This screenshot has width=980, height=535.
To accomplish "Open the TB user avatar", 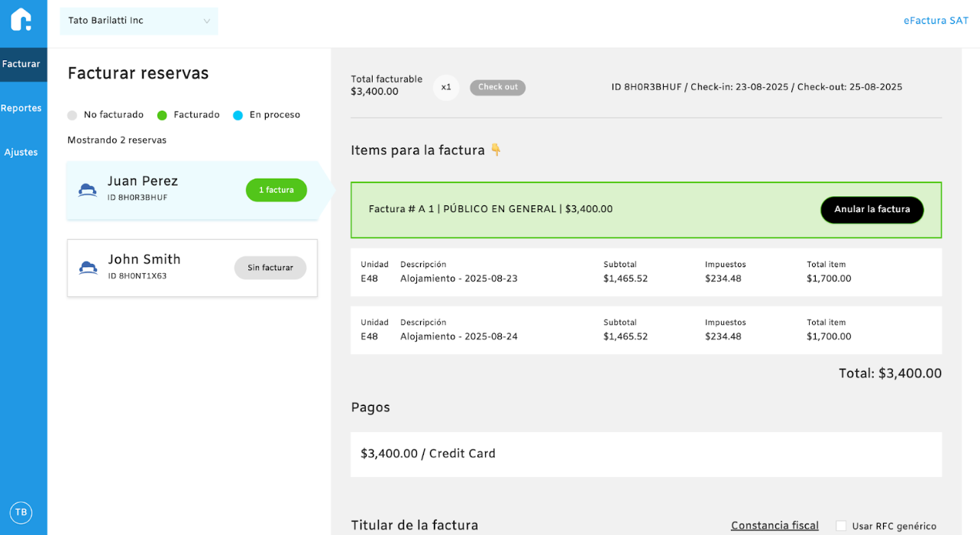I will pyautogui.click(x=21, y=512).
